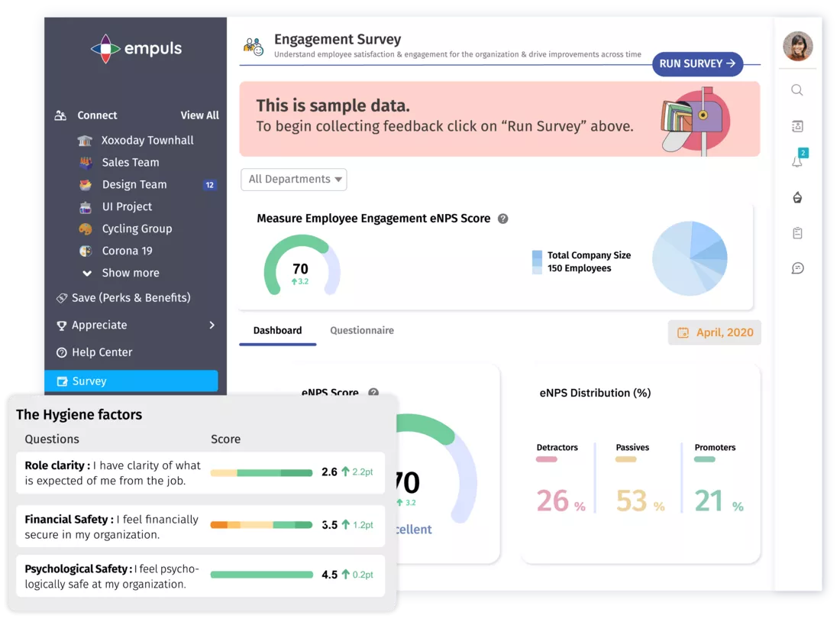Open the user profile avatar
Screen dimensions: 840x619
tap(797, 46)
